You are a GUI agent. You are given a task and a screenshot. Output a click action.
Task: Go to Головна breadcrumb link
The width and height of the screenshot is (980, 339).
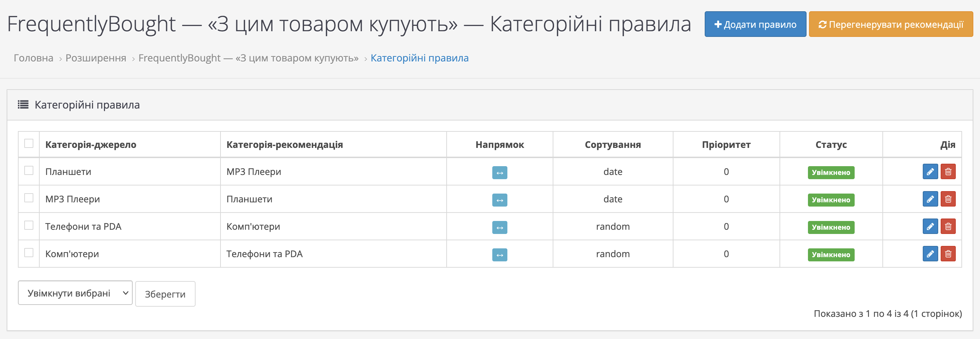tap(33, 58)
